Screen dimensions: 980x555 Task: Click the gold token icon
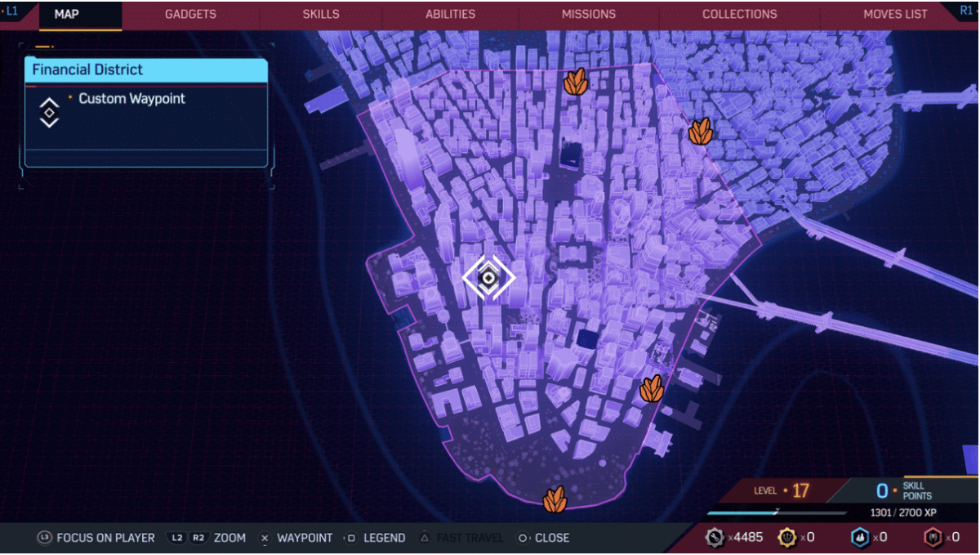pyautogui.click(x=786, y=537)
